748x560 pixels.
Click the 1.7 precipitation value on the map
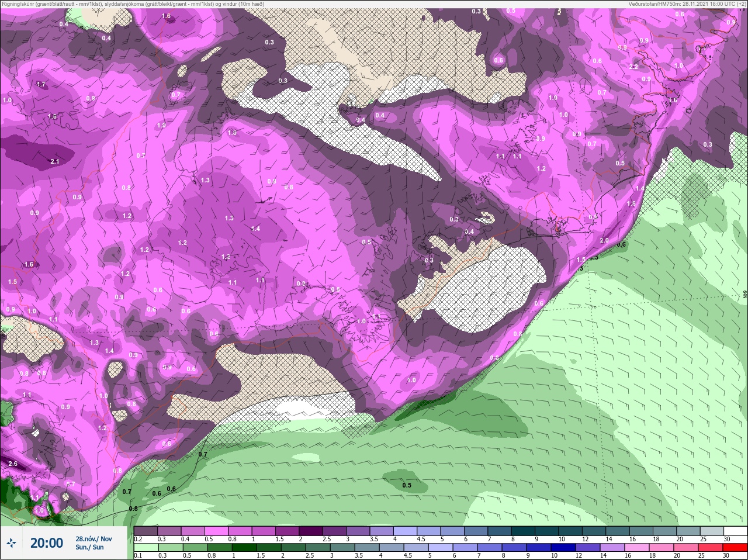pos(41,84)
